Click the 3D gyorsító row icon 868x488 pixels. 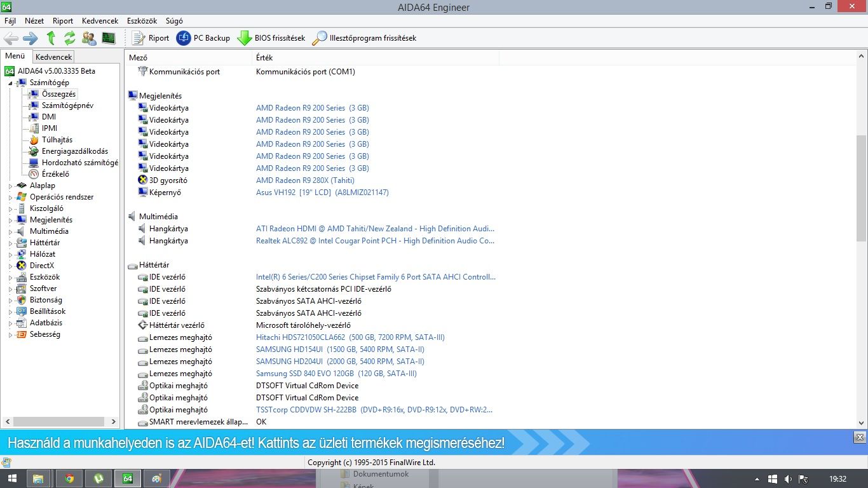point(143,180)
